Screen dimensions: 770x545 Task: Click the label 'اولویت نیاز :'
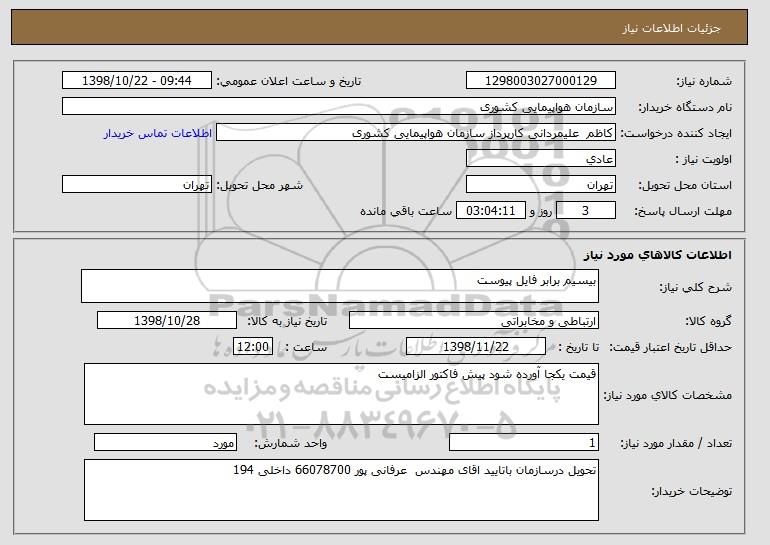coord(704,159)
